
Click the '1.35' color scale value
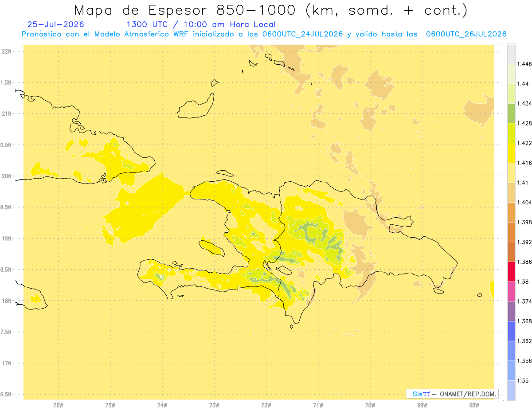pyautogui.click(x=523, y=380)
